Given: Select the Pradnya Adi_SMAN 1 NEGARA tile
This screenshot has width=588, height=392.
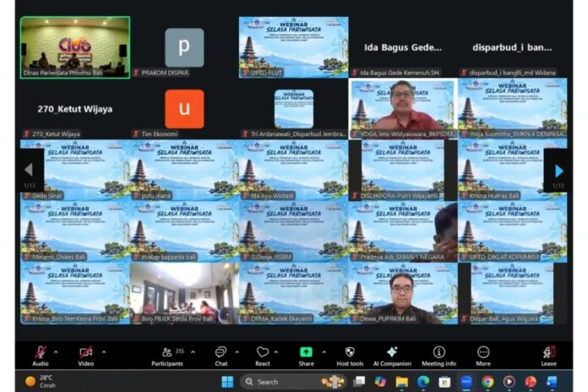Looking at the screenshot, I should [x=403, y=231].
